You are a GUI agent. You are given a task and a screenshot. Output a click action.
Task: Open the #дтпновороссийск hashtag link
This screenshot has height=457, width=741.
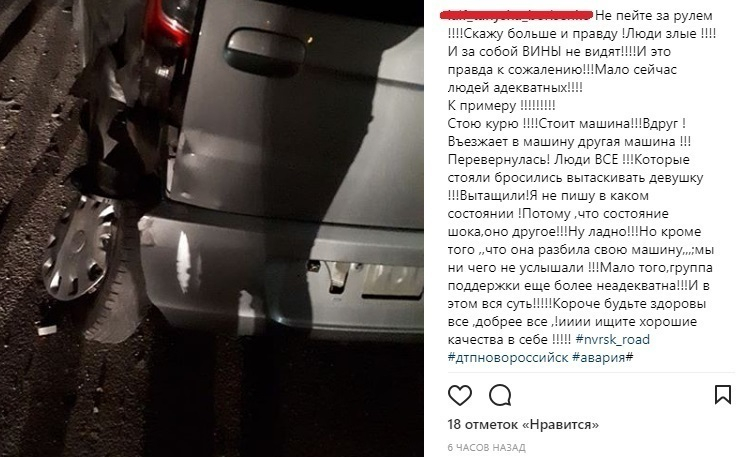tap(508, 357)
